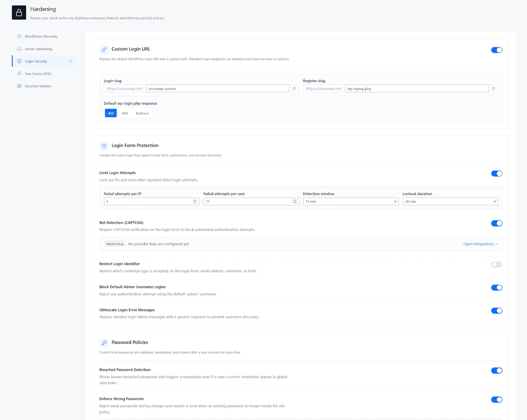The height and width of the screenshot is (420, 527).
Task: Disable the Custom Login URL feature
Action: 496,50
